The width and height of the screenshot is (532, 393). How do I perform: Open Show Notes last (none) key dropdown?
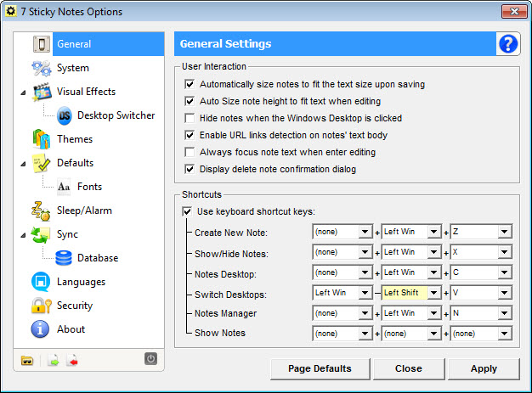click(x=504, y=334)
